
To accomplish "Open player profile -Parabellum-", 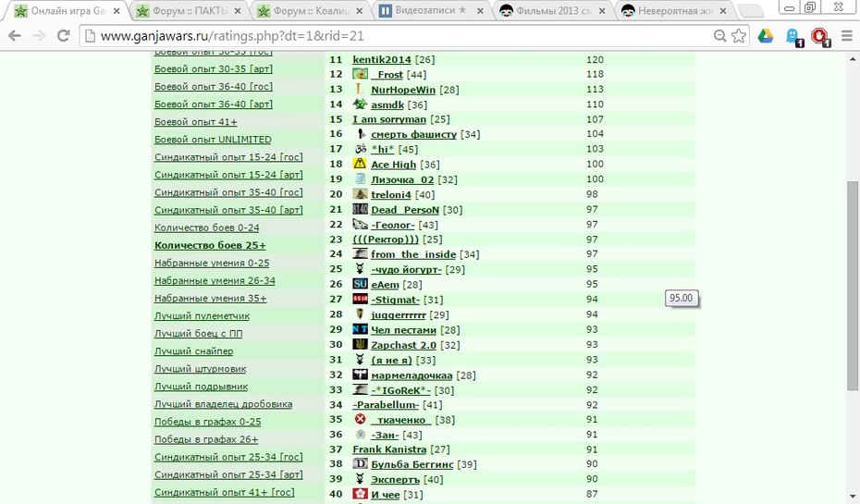I will [x=386, y=405].
